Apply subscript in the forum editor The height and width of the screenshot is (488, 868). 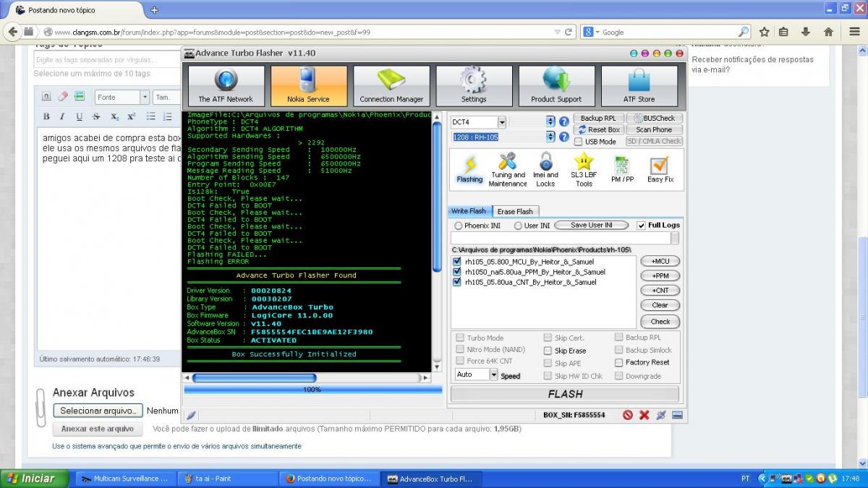click(114, 116)
